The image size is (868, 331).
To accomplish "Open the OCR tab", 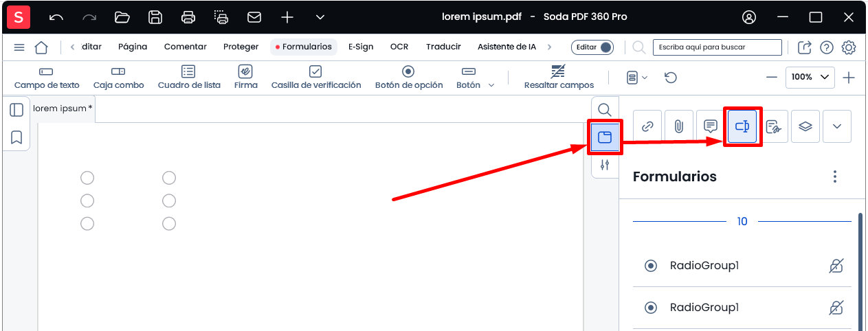I will (x=399, y=47).
